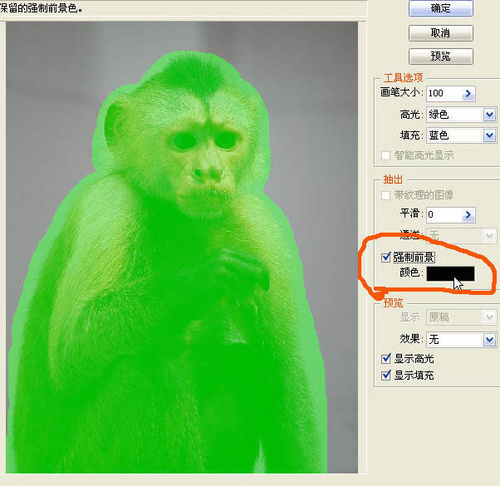
Task: Click the green-highlighted monkey preview image
Action: tap(182, 247)
